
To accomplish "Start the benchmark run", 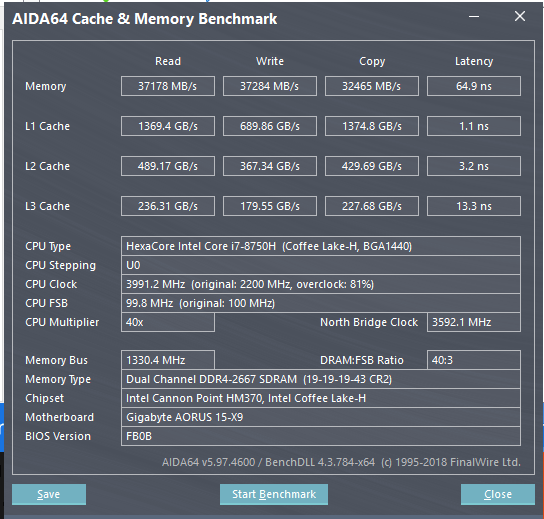I will (274, 494).
